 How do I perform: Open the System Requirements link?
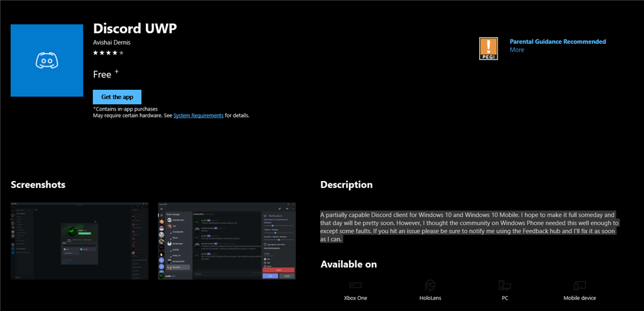click(x=198, y=116)
